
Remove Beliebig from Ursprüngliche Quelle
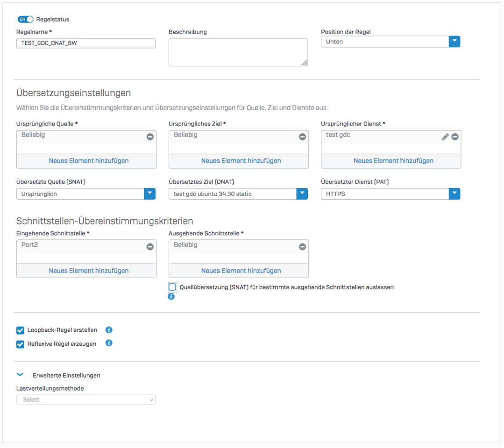[x=150, y=137]
